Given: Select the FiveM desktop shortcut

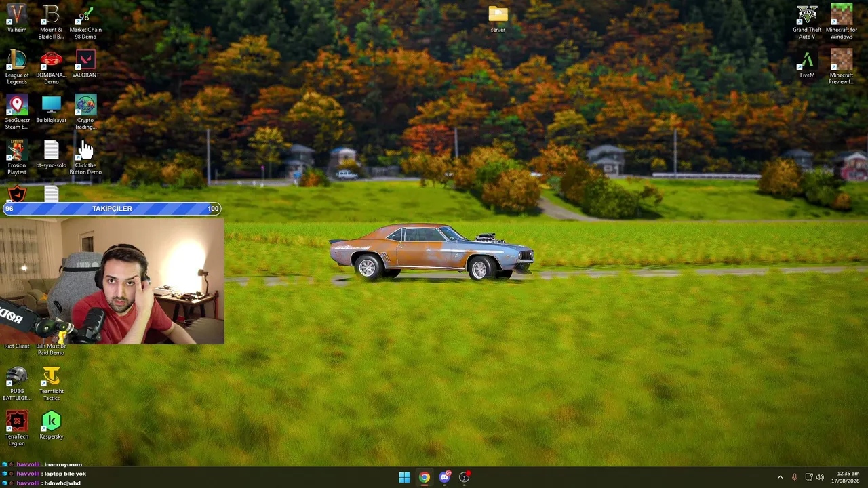Looking at the screenshot, I should (x=807, y=64).
